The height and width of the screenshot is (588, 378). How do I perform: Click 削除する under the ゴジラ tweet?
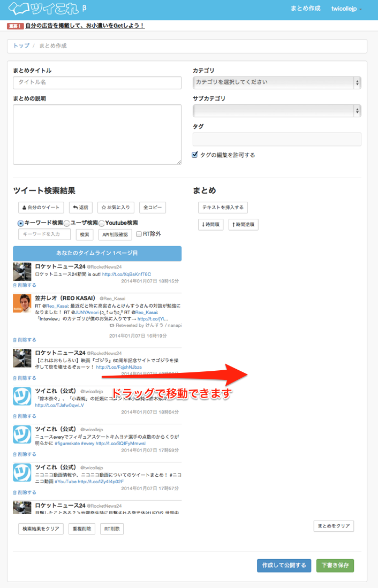(x=25, y=378)
